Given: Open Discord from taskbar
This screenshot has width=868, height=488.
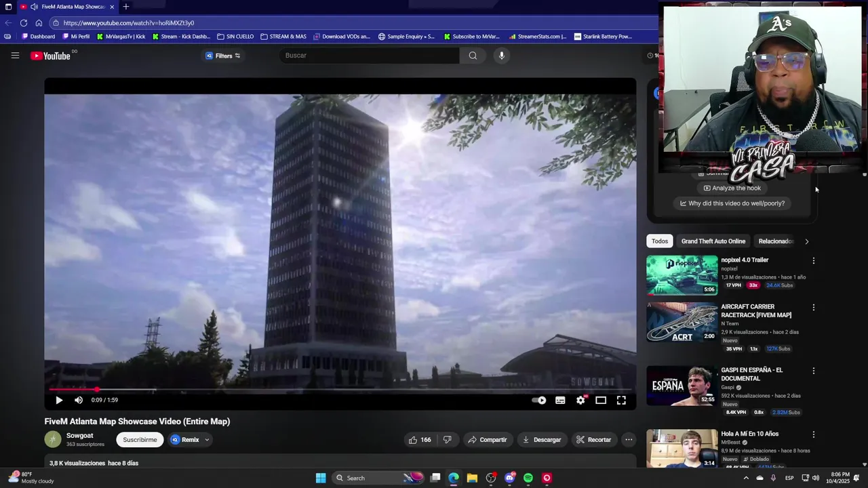Looking at the screenshot, I should [510, 478].
